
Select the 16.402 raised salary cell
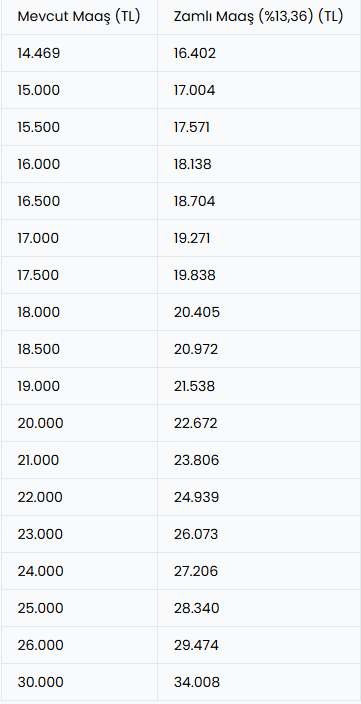(259, 53)
